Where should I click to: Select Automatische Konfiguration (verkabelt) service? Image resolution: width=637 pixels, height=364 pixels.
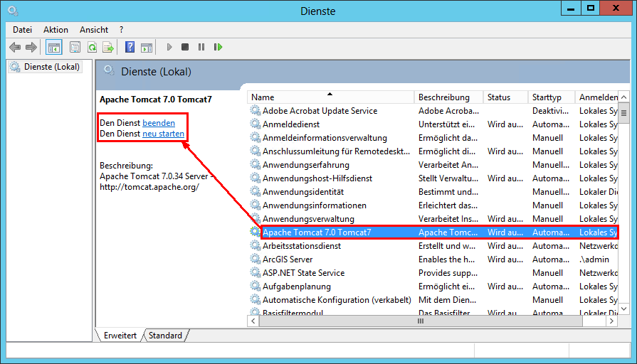tap(337, 300)
